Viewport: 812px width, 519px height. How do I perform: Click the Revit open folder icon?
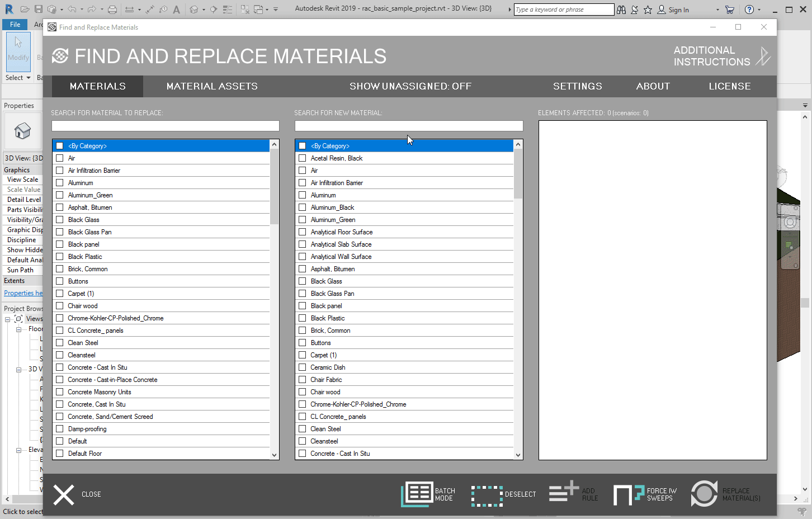[x=25, y=10]
